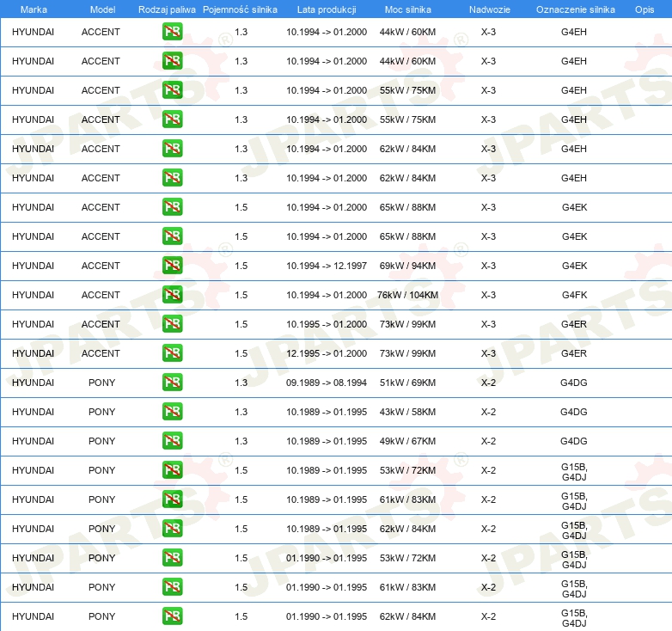Click the Moc silnika column header
Image resolution: width=672 pixels, height=631 pixels.
coord(408,9)
